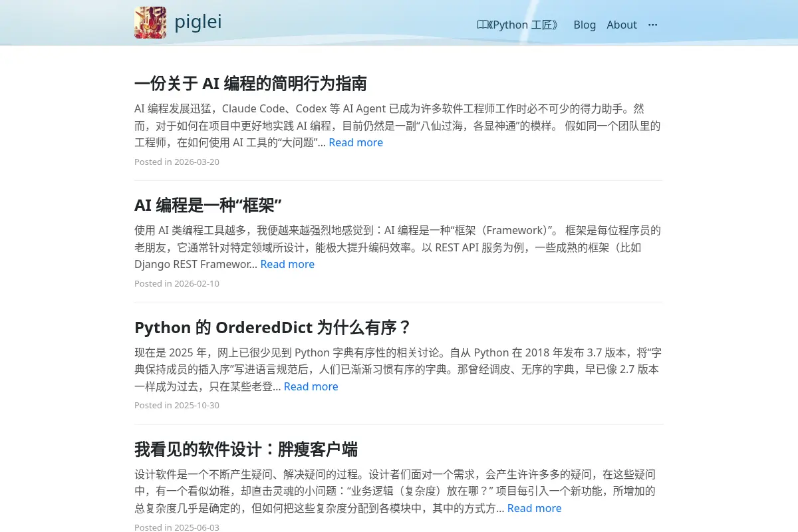Click date text Posted in 2026-03-20

pyautogui.click(x=177, y=162)
